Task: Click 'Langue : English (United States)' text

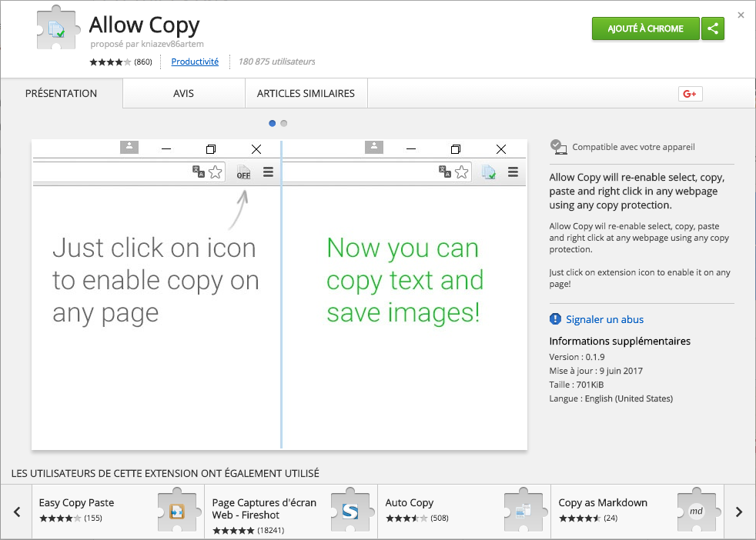Action: pyautogui.click(x=610, y=398)
